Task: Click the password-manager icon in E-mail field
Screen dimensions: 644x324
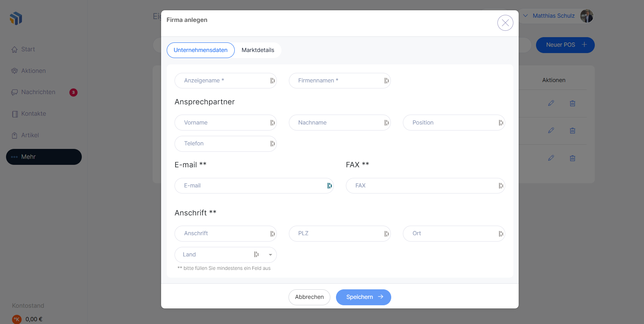Action: click(x=329, y=186)
